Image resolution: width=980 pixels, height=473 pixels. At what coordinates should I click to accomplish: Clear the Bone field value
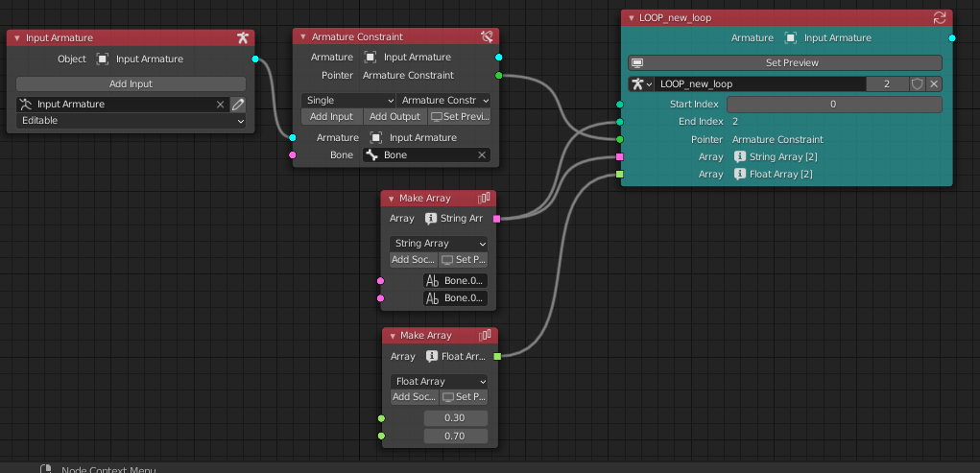tap(482, 155)
